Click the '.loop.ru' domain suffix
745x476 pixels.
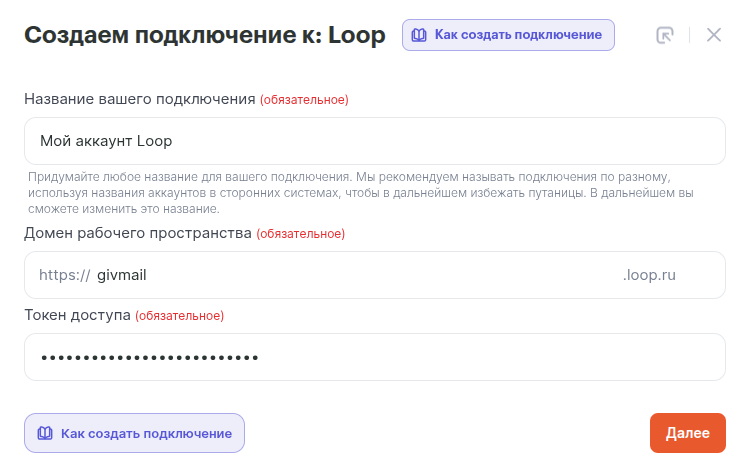[x=649, y=275]
